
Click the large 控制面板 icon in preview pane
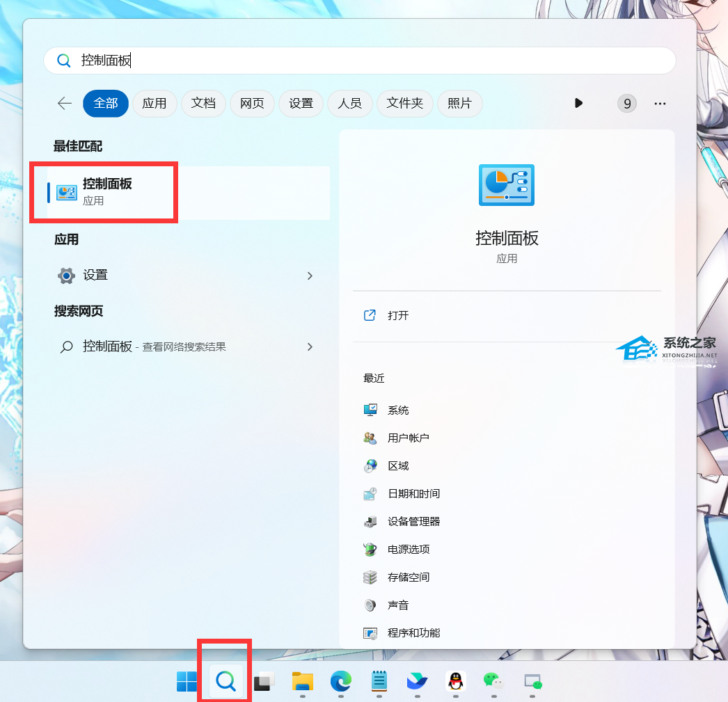pyautogui.click(x=507, y=184)
